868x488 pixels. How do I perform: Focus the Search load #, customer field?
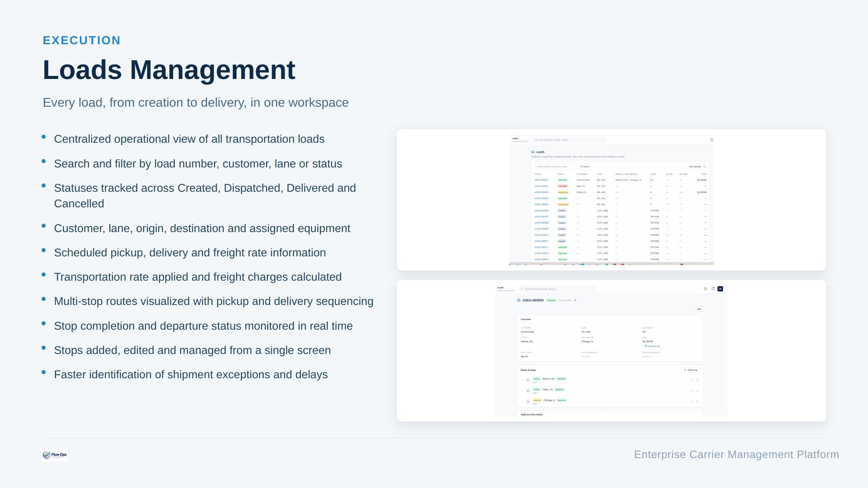tap(556, 167)
